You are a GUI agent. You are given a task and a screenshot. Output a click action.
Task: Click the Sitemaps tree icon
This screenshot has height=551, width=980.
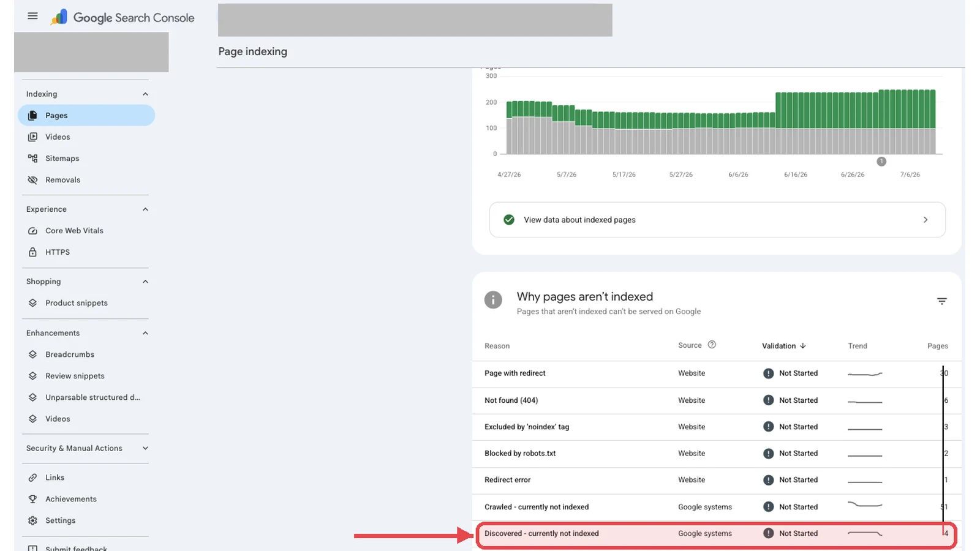32,158
